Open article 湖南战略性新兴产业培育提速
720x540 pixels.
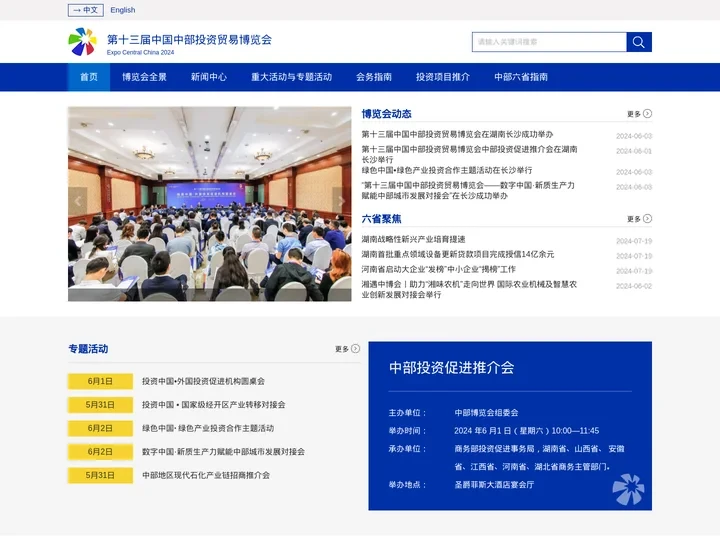click(413, 239)
